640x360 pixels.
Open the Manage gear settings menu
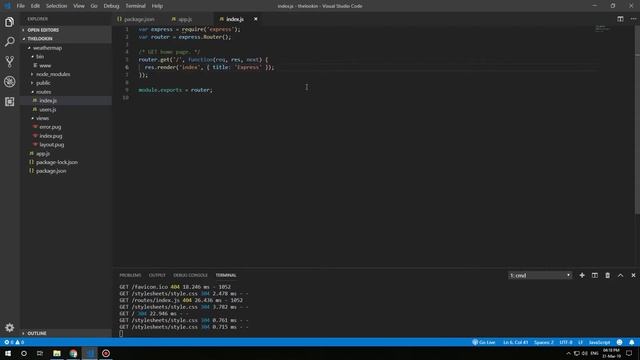9,327
